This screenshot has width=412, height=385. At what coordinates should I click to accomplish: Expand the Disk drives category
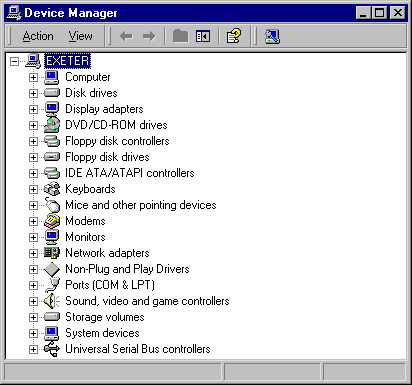(33, 93)
